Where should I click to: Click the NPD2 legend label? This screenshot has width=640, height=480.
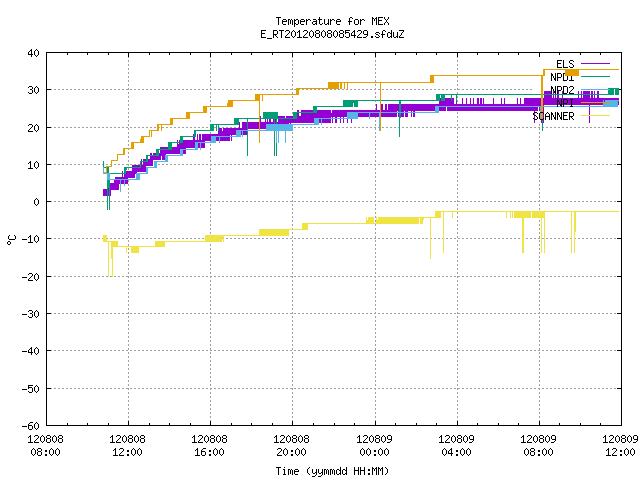(x=562, y=90)
